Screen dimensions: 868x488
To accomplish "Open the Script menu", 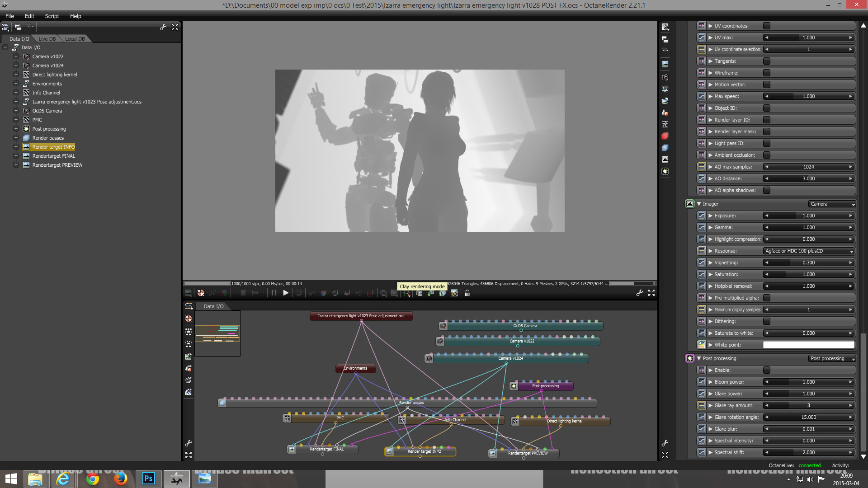I will pos(52,16).
